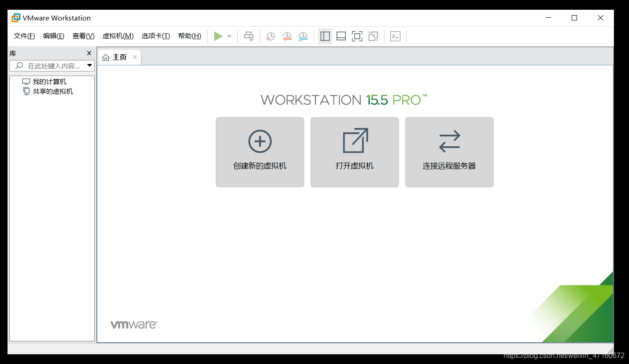
Task: Close the VMware Workstation window
Action: click(x=601, y=18)
